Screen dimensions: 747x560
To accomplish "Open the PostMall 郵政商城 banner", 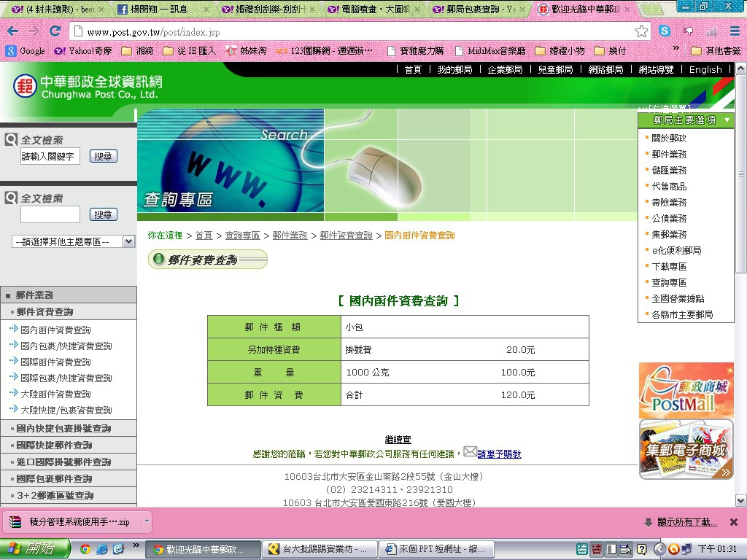I will [686, 390].
